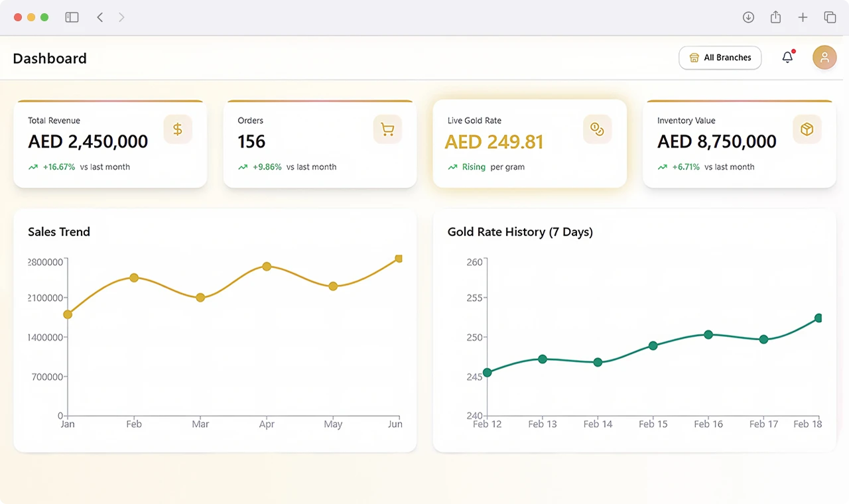Screen dimensions: 849x504
Task: Click the +9.86% change figure
Action: point(267,167)
